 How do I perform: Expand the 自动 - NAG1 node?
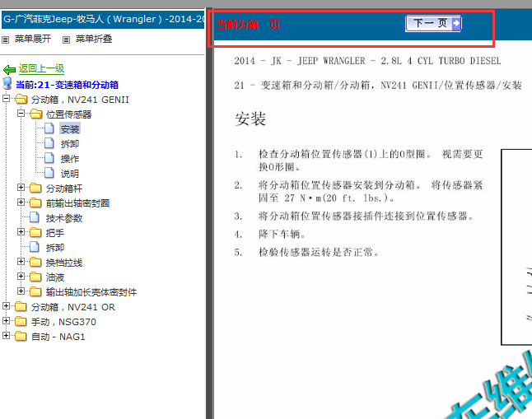click(6, 336)
